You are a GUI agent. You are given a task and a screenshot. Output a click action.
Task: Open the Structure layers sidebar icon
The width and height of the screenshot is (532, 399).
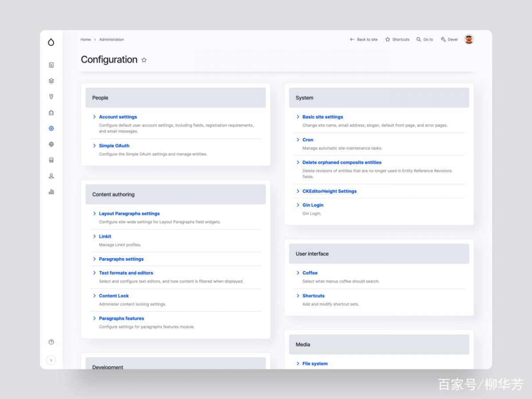point(51,81)
